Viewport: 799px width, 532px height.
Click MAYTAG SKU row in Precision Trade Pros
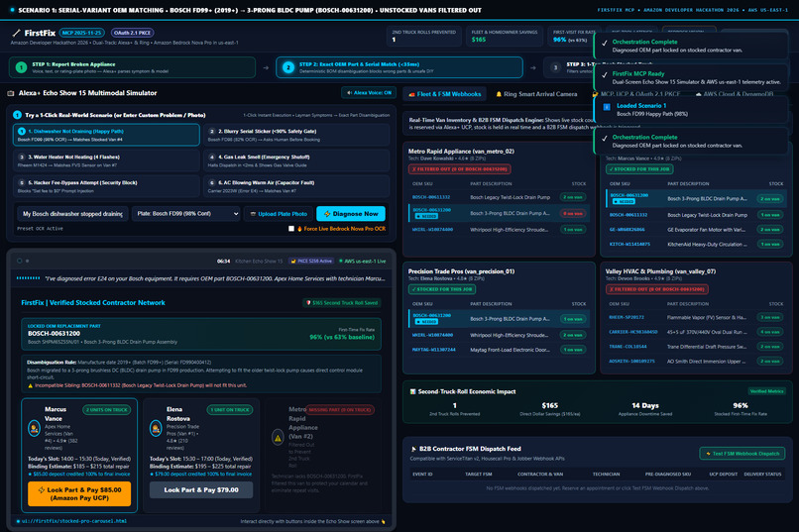coord(499,350)
